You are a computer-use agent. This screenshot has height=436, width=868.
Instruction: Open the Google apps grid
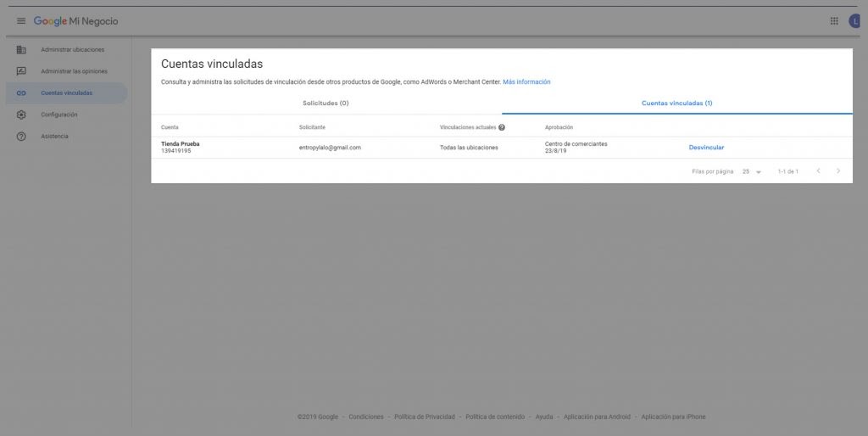point(834,21)
